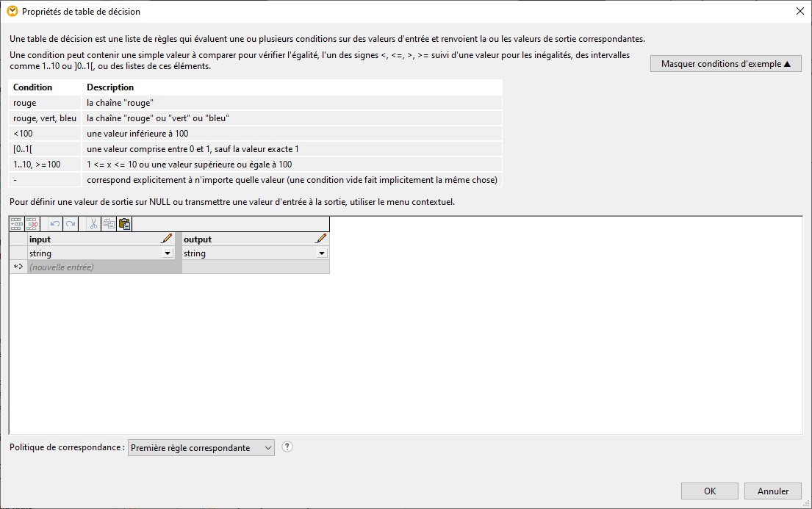Edit the output column with pencil icon
The height and width of the screenshot is (509, 812).
321,239
